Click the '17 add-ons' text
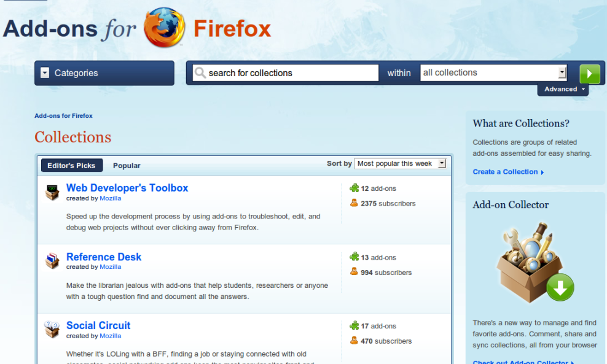 point(378,326)
